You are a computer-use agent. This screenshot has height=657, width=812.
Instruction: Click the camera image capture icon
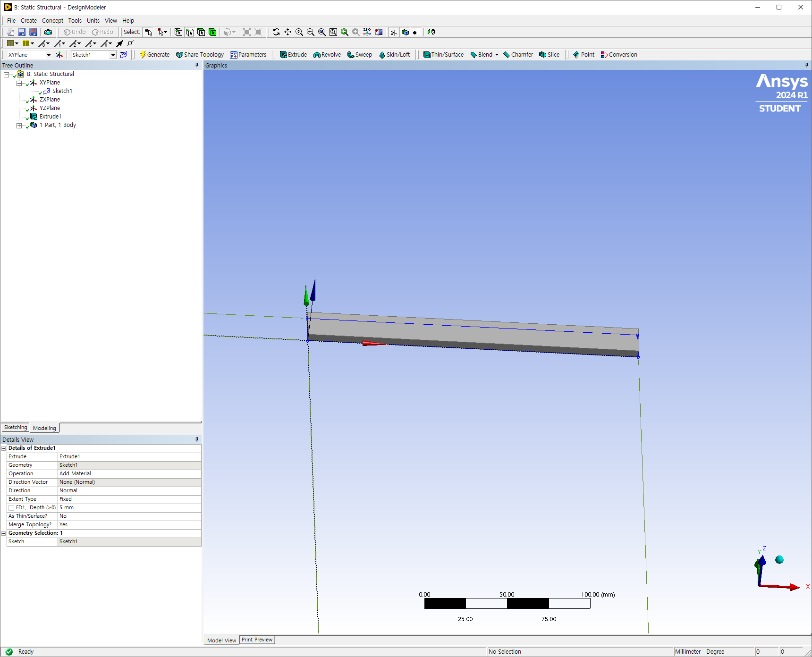tap(48, 32)
